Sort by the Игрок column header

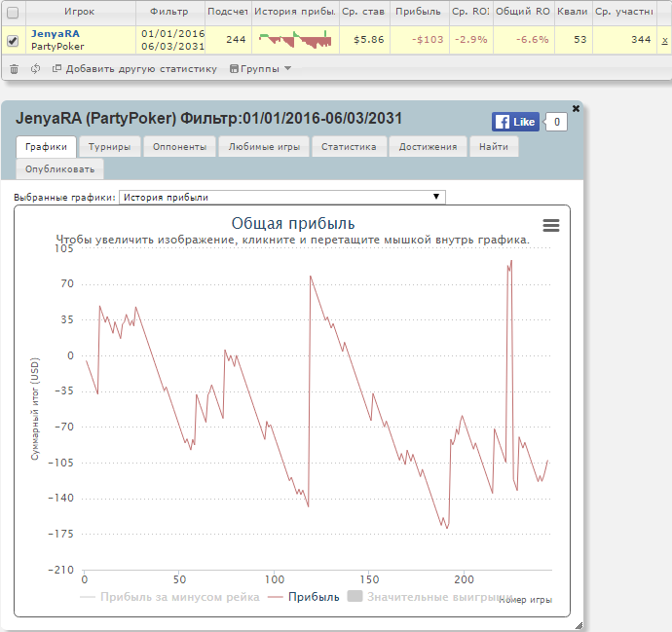[81, 12]
